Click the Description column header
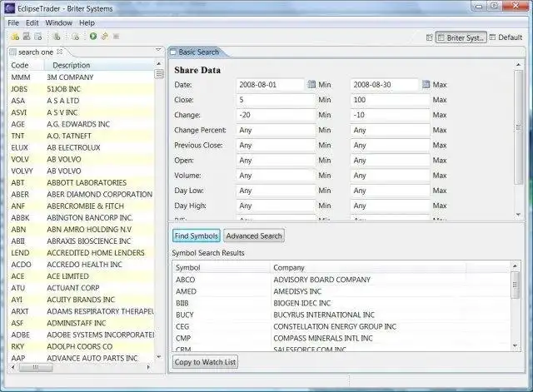 pos(99,65)
